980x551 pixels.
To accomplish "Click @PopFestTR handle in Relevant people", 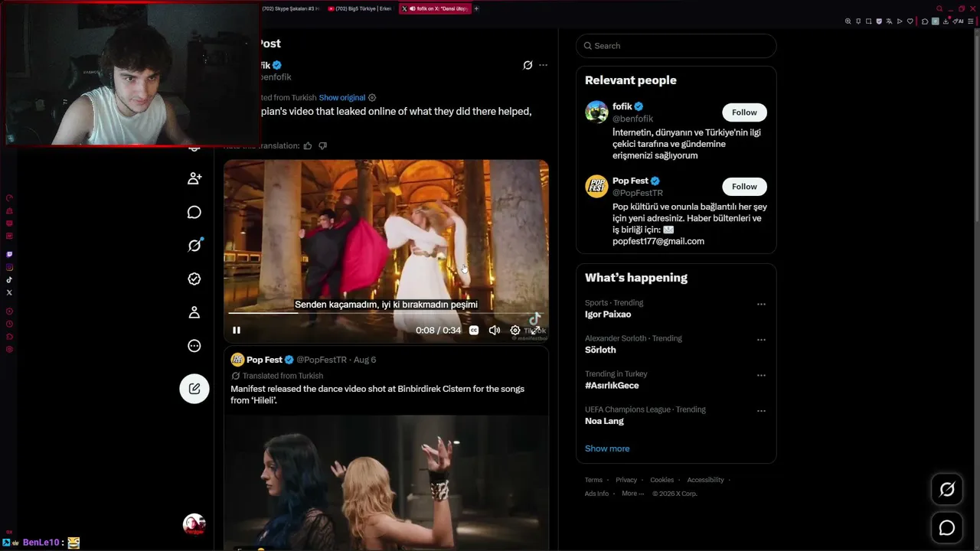I will click(638, 193).
